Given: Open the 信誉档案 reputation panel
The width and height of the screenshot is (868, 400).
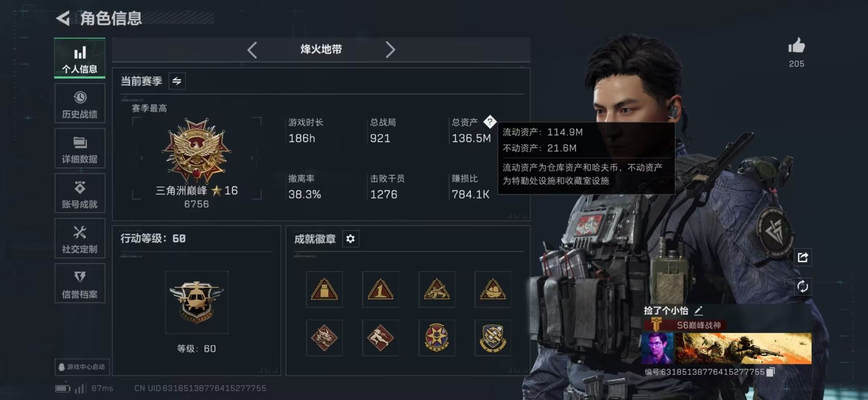Looking at the screenshot, I should [80, 283].
